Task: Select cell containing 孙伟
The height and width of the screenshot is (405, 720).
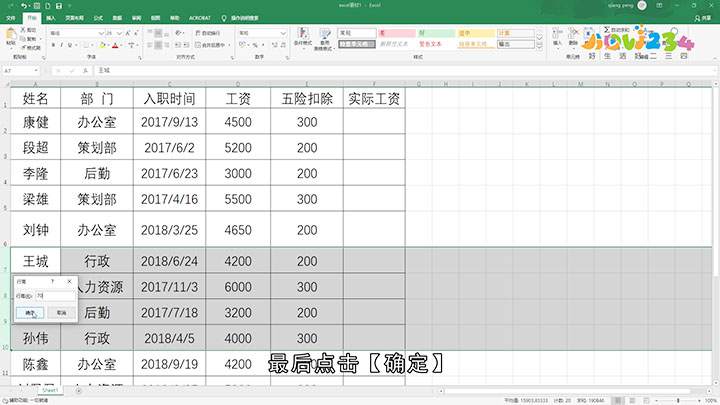Action: coord(35,338)
